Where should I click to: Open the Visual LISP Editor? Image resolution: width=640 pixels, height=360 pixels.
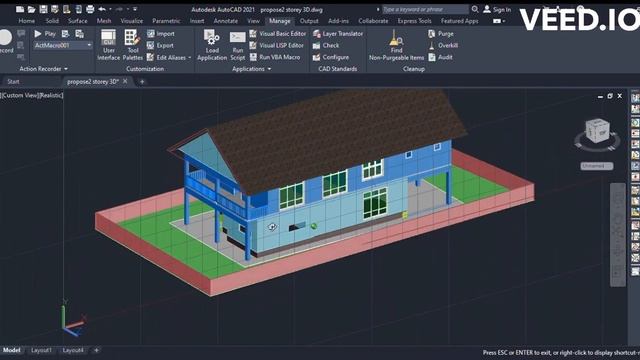point(277,45)
